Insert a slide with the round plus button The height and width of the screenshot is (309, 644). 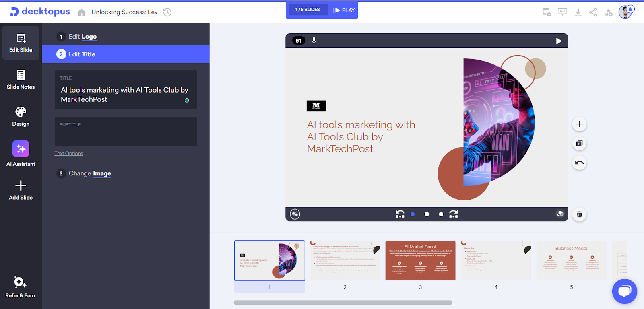pyautogui.click(x=579, y=124)
